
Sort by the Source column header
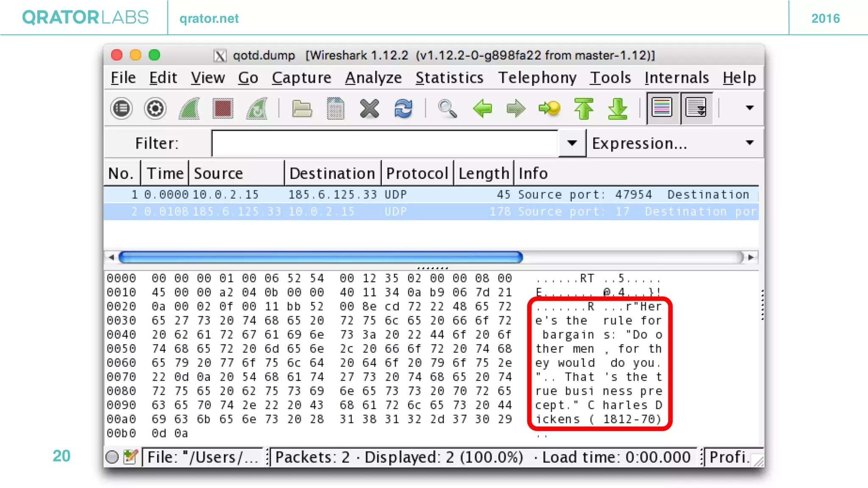click(x=236, y=173)
